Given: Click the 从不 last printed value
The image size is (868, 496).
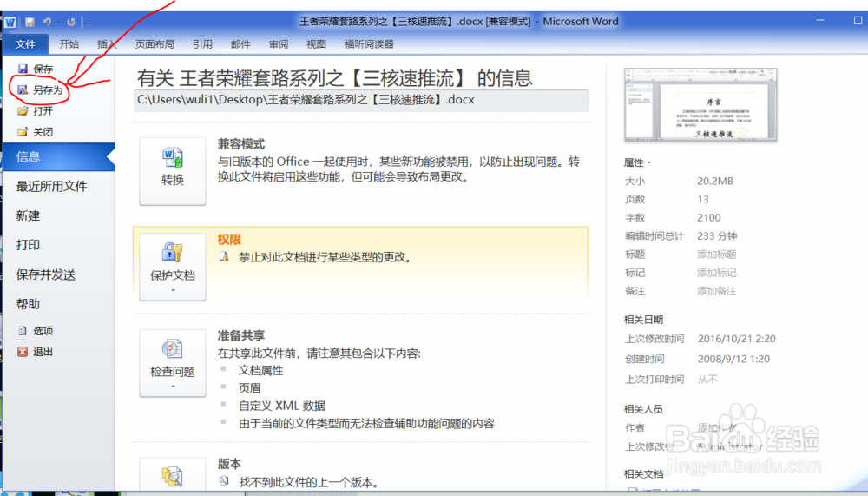Looking at the screenshot, I should [707, 380].
